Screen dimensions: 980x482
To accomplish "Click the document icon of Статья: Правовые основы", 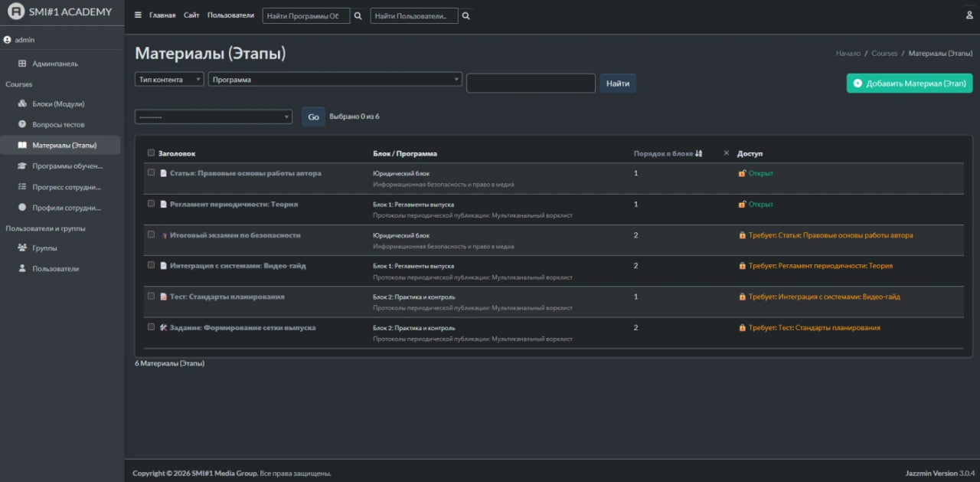I will click(x=163, y=173).
